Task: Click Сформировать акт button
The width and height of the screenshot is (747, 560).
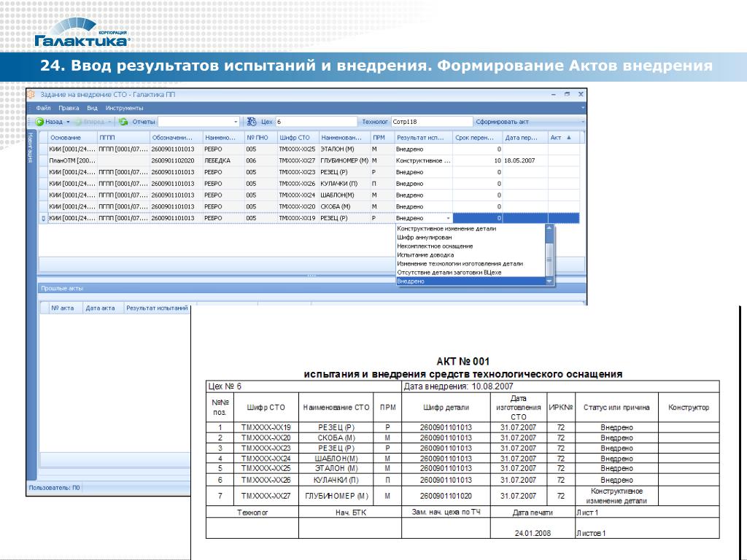Action: [502, 122]
